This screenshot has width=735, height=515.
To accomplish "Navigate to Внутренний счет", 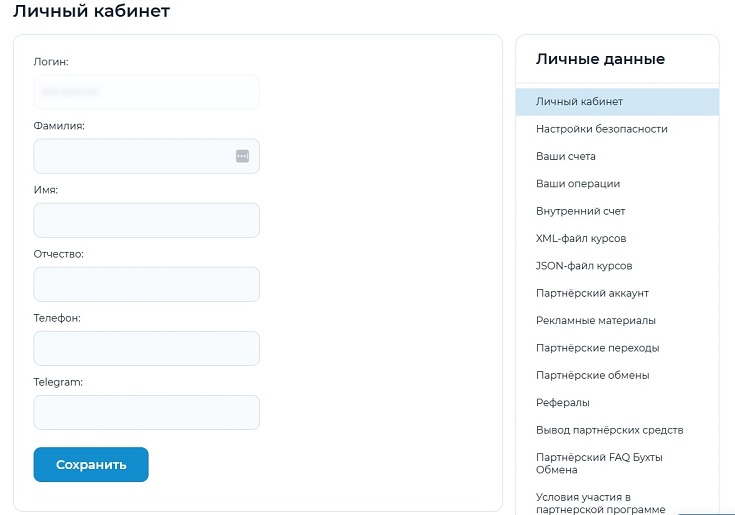I will (580, 211).
